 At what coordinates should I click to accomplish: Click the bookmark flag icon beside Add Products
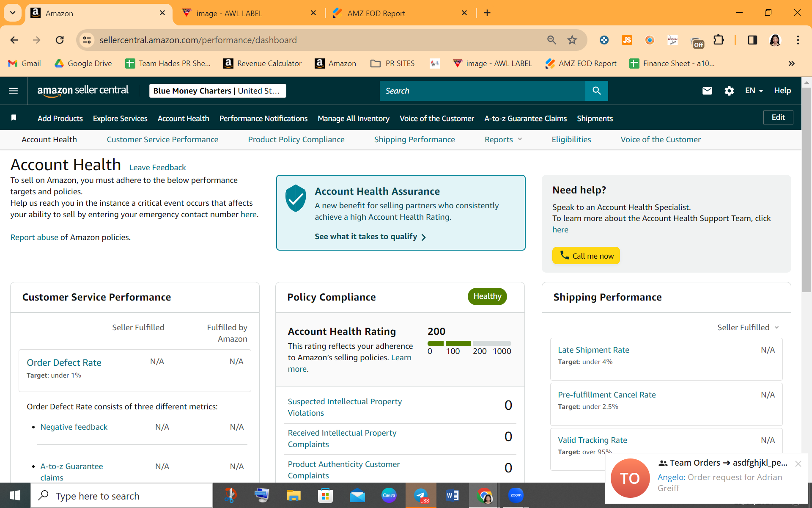14,118
